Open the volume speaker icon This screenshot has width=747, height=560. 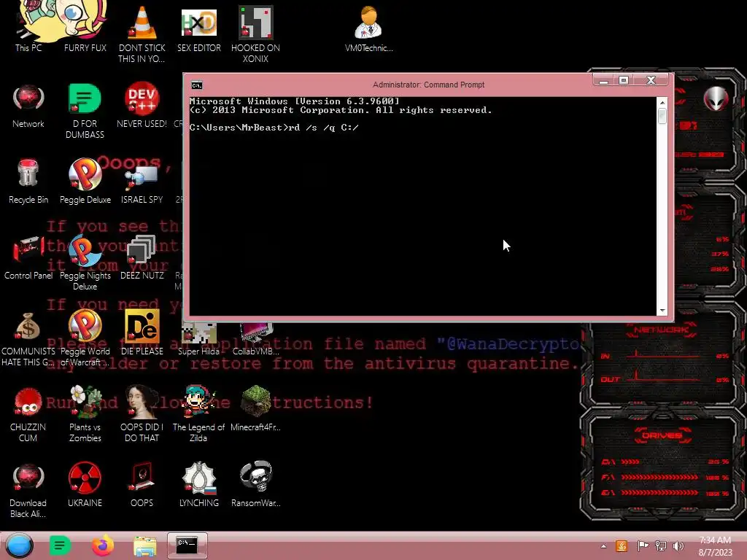(x=678, y=545)
